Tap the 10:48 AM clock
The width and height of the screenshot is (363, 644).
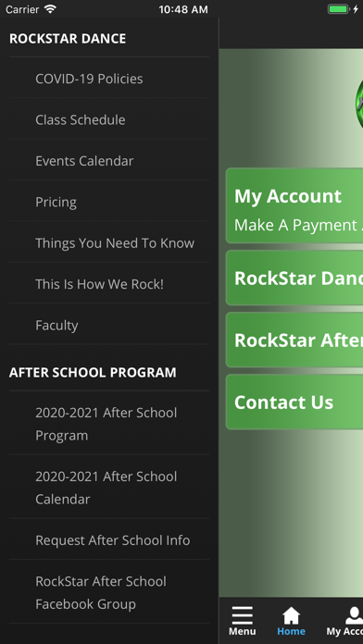[x=183, y=9]
